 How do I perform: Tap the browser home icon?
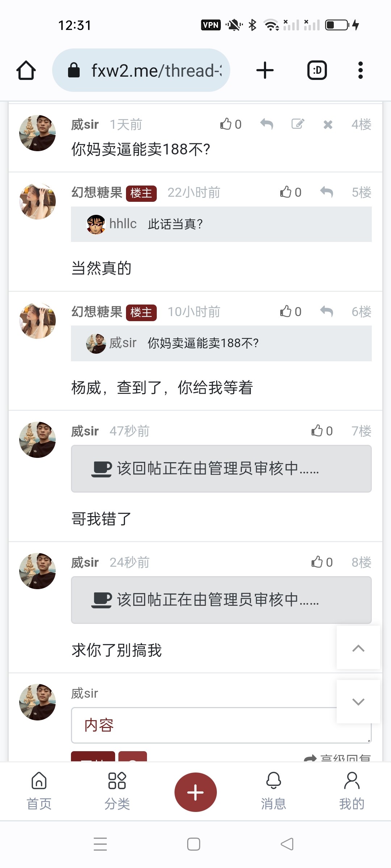26,70
